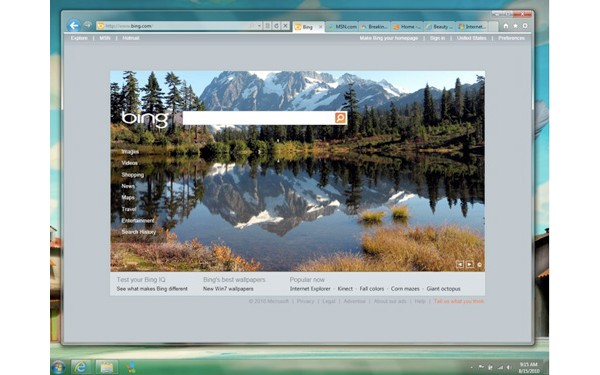Open the Windows Live Messenger taskbar icon
Viewport: 600px width, 375px height.
[132, 367]
